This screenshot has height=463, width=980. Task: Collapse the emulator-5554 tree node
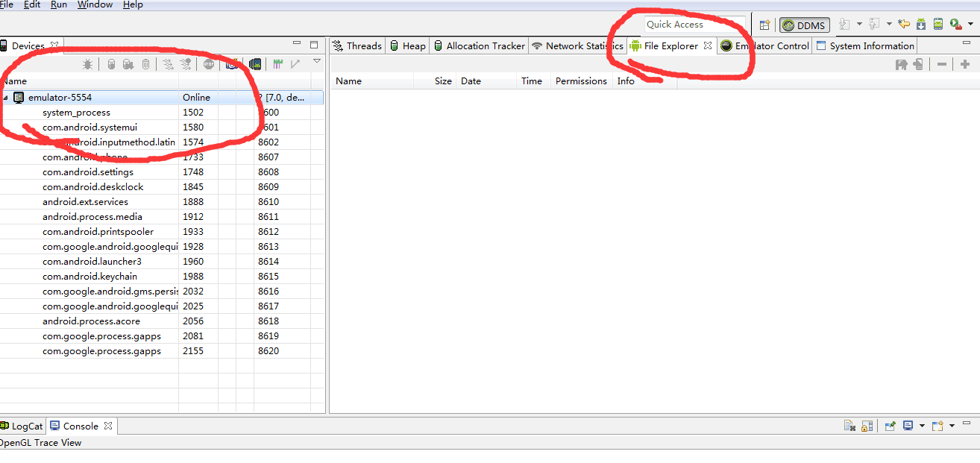click(x=6, y=98)
